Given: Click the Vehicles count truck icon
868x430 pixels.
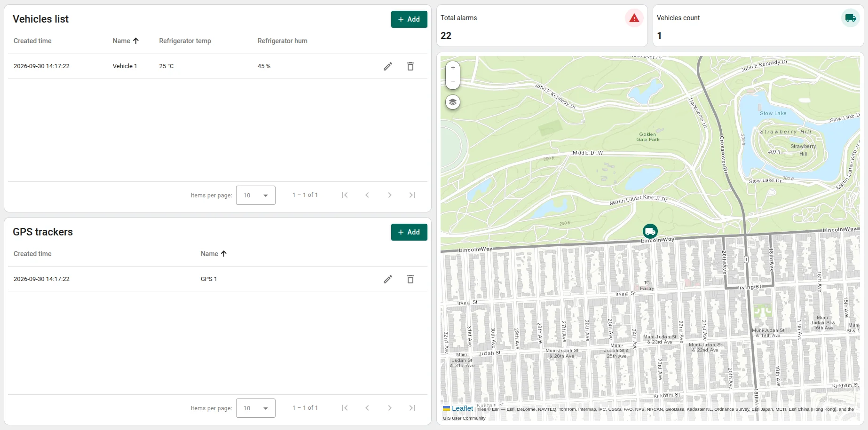Looking at the screenshot, I should click(850, 18).
